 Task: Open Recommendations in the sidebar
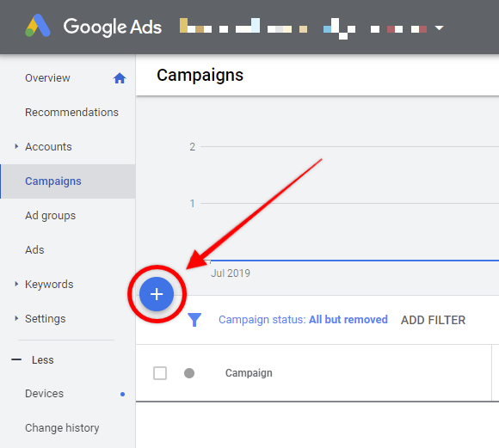tap(71, 113)
